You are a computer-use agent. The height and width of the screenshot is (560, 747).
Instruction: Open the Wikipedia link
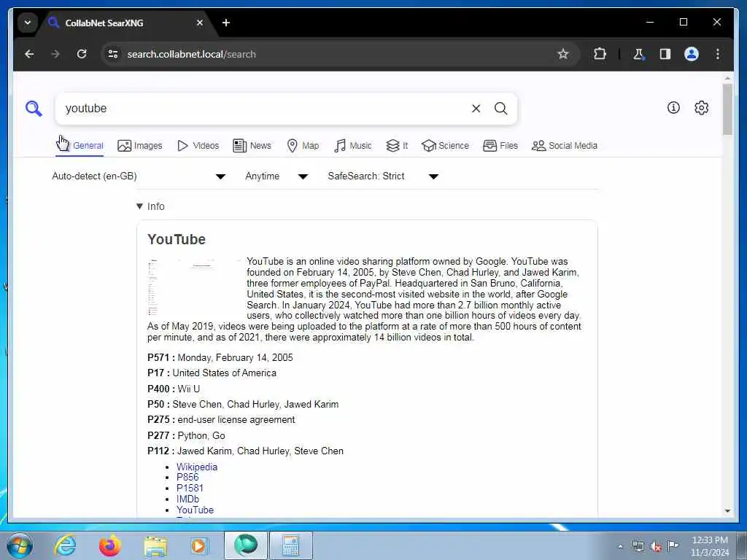[x=197, y=467]
